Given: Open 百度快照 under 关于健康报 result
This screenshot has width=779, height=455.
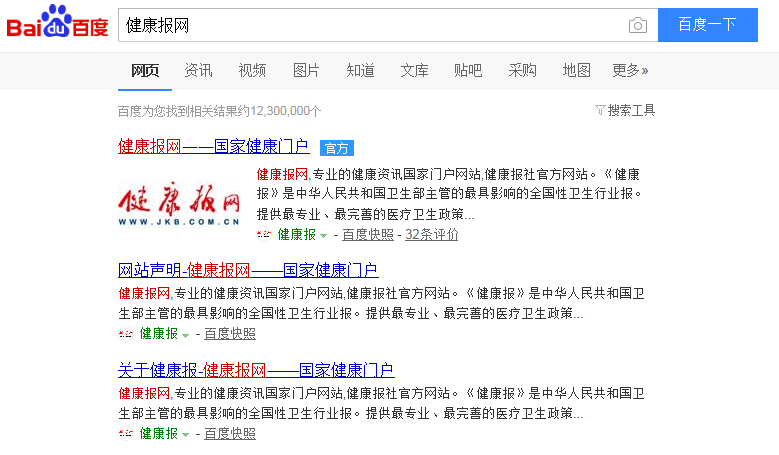Looking at the screenshot, I should (230, 434).
